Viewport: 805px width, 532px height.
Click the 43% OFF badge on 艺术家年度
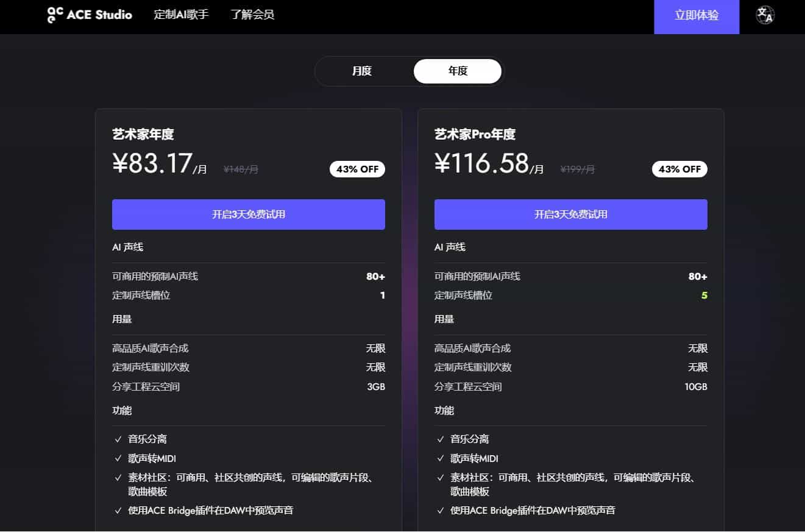click(357, 169)
